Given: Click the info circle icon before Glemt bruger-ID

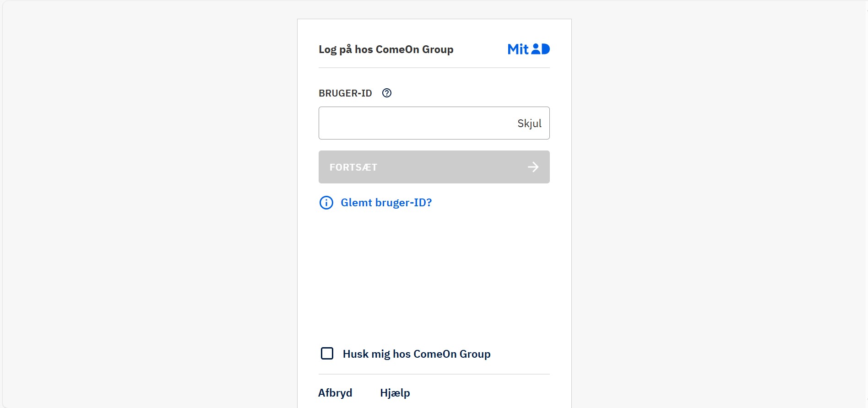Looking at the screenshot, I should coord(326,203).
